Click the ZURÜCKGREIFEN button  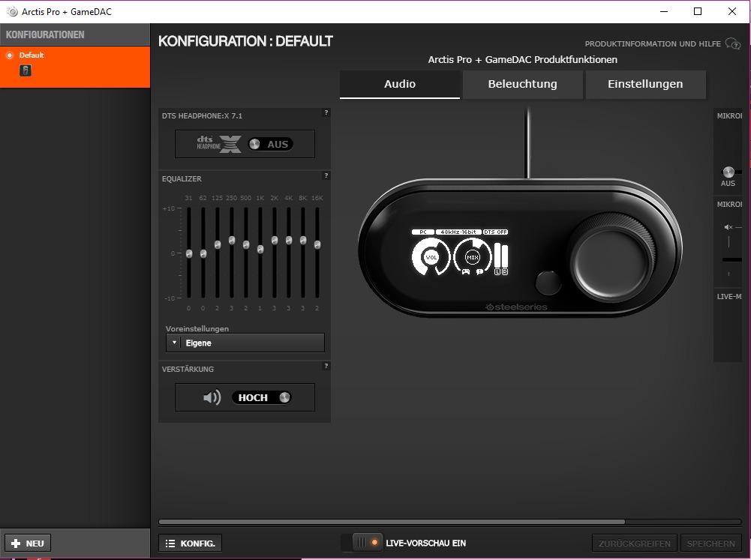coord(635,544)
